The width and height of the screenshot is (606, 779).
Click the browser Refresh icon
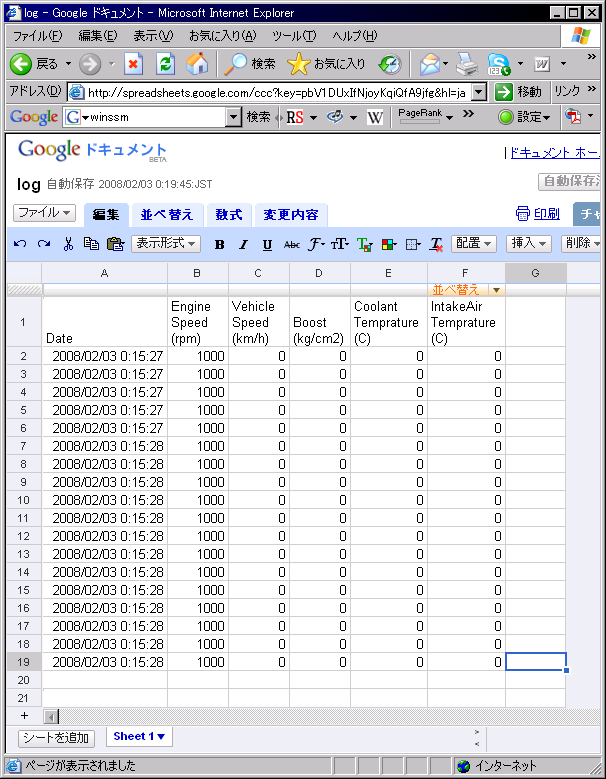[x=165, y=64]
